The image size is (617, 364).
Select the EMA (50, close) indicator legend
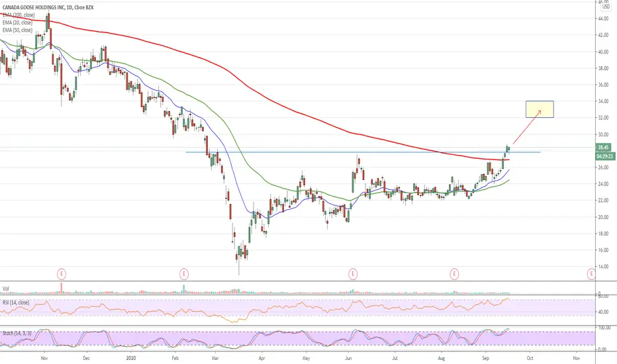pyautogui.click(x=17, y=30)
